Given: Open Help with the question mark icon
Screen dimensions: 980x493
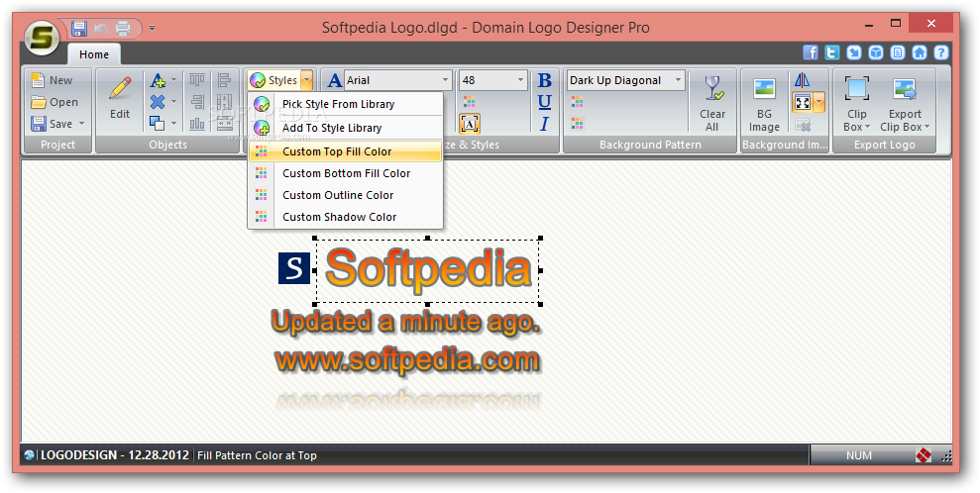Looking at the screenshot, I should (940, 52).
